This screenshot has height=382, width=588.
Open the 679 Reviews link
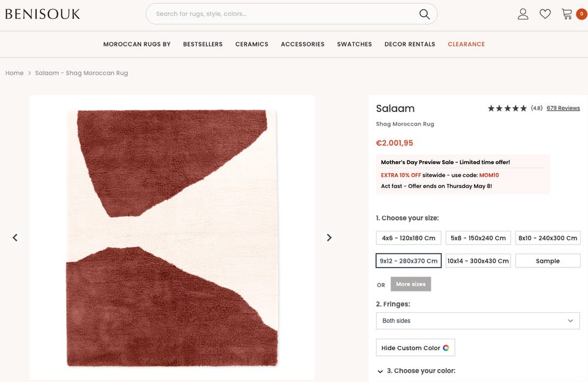[x=563, y=108]
